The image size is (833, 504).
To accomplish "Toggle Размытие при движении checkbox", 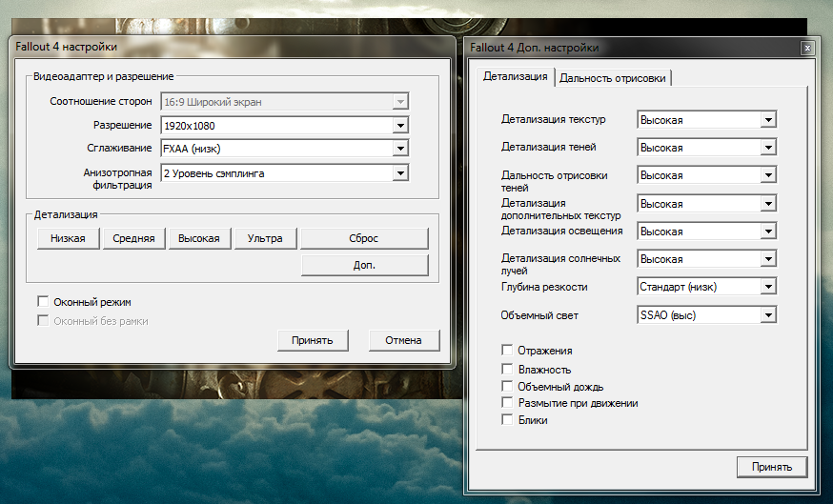I will tap(507, 403).
